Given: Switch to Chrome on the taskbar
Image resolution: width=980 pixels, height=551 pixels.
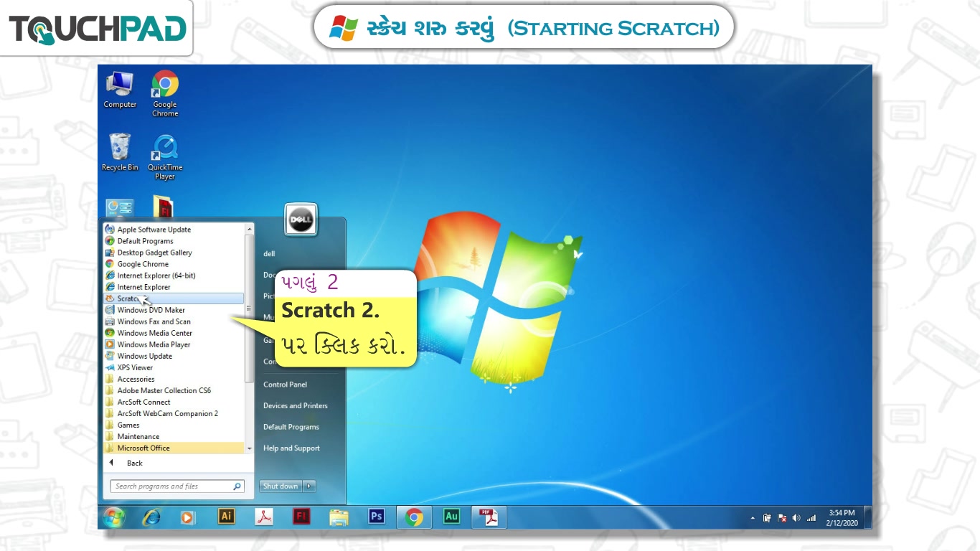Looking at the screenshot, I should click(x=414, y=517).
